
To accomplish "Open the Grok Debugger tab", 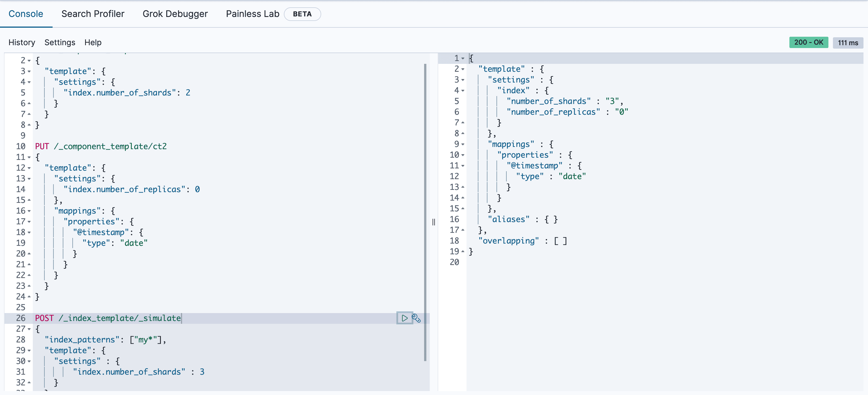I will coord(175,14).
